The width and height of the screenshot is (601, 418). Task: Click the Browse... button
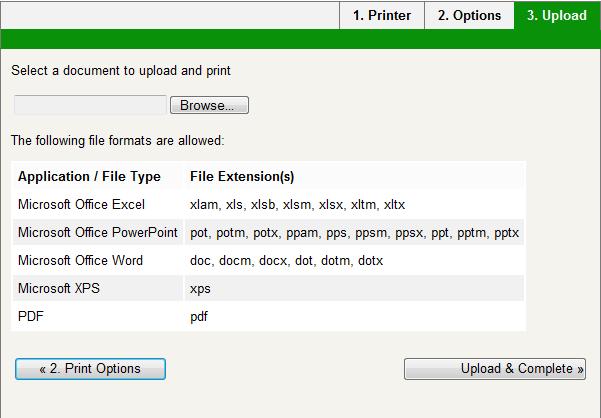[209, 105]
